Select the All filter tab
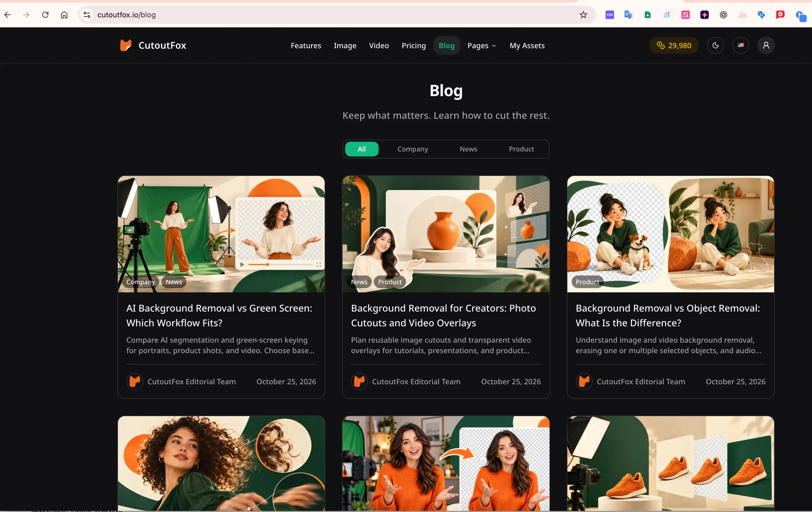 click(x=362, y=149)
